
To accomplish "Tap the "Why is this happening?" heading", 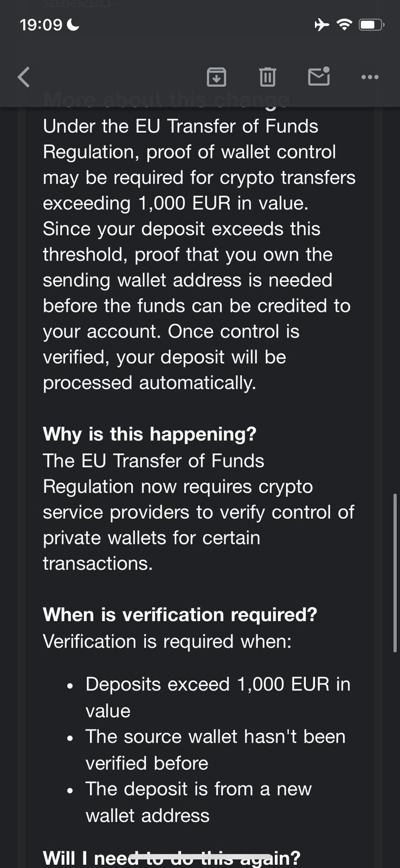I will tap(150, 434).
